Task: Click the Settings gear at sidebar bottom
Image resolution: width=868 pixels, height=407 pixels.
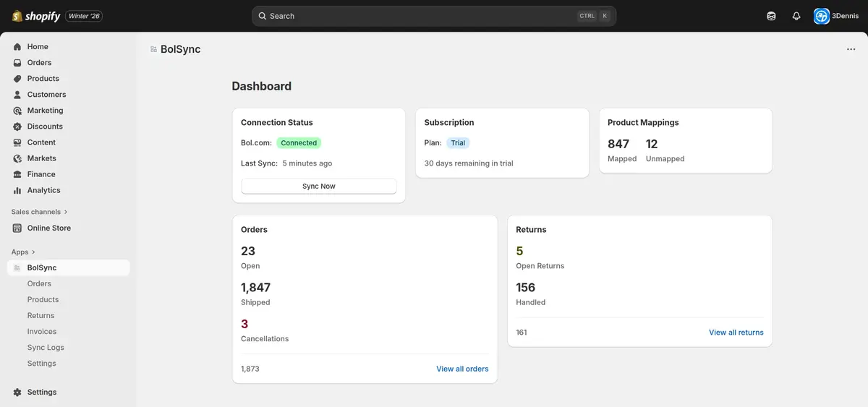Action: tap(17, 392)
